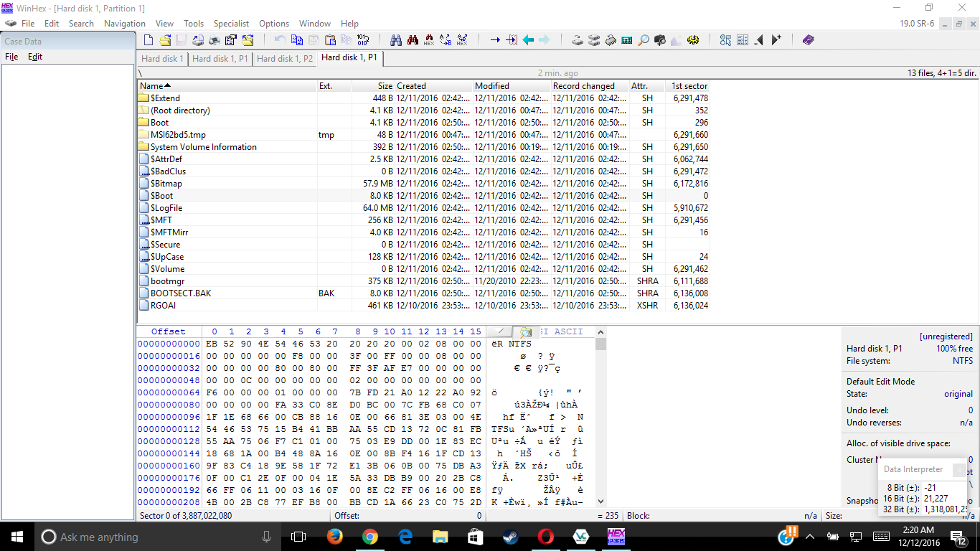Sort by the 1st sector column header
Image resolution: width=980 pixels, height=551 pixels.
click(687, 86)
